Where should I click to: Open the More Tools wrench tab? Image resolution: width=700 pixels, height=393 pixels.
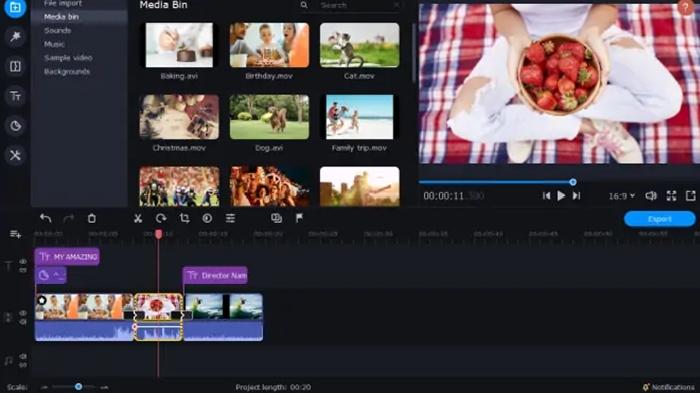[x=15, y=155]
